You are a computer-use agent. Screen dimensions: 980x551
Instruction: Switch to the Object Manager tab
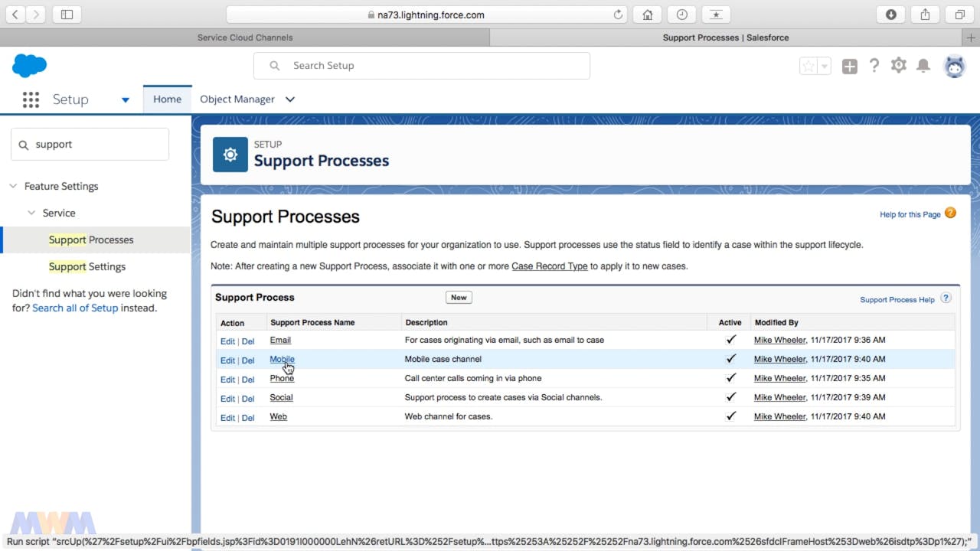[237, 99]
